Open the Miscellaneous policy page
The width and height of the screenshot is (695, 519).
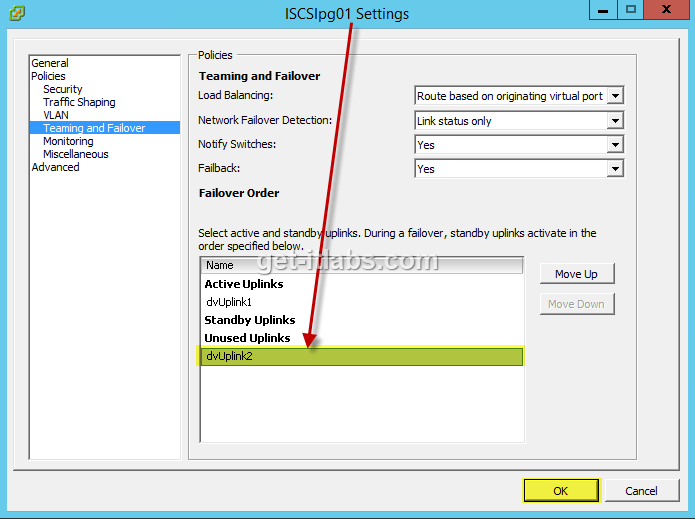(76, 154)
